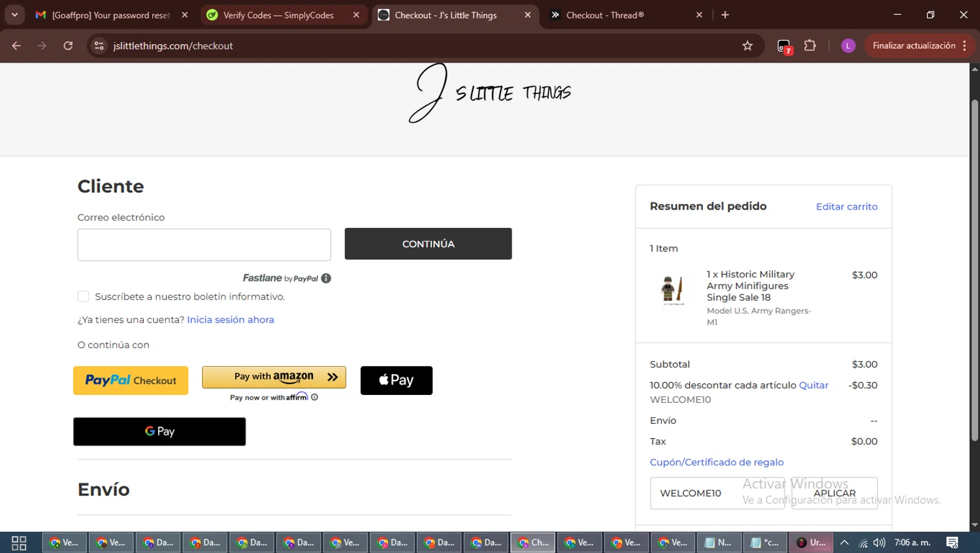Close the Gmail password reset tab

pos(185,15)
